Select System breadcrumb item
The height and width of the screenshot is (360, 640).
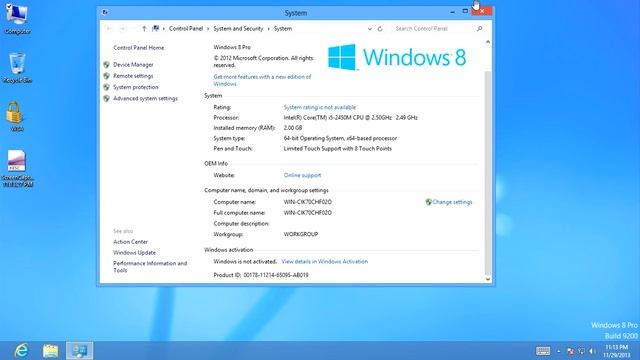[x=283, y=29]
